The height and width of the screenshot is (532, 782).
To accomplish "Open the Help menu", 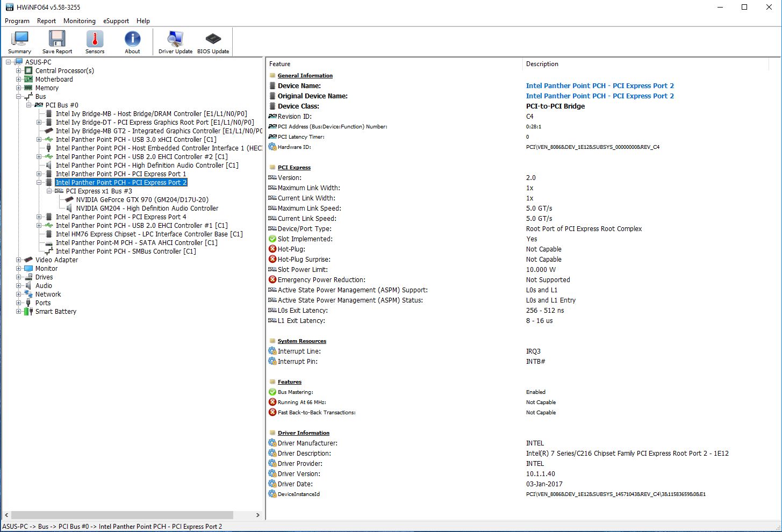I will [x=144, y=21].
